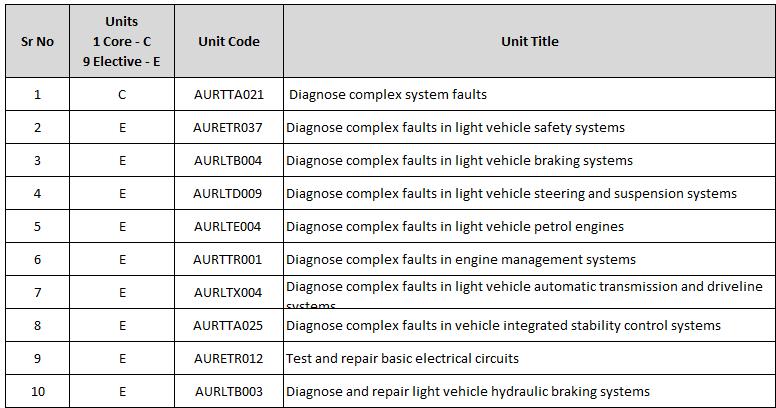Select unit code AURLTE004

[x=228, y=227]
